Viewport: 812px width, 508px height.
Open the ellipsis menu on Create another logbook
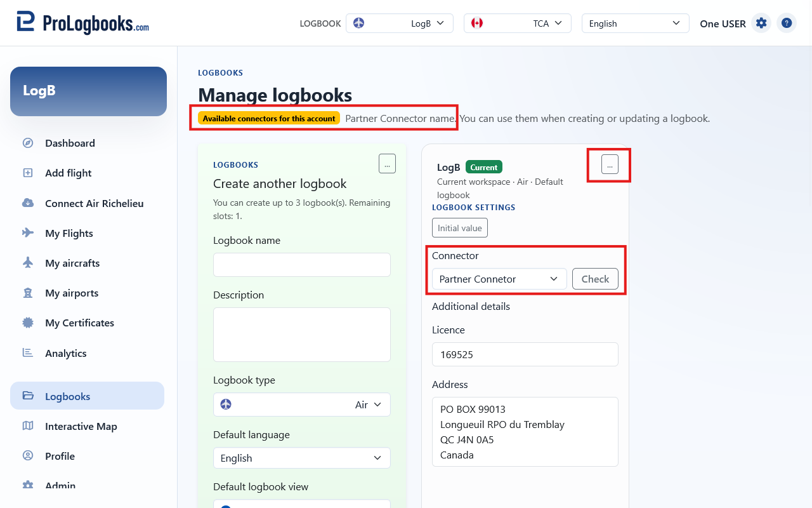[x=387, y=163]
